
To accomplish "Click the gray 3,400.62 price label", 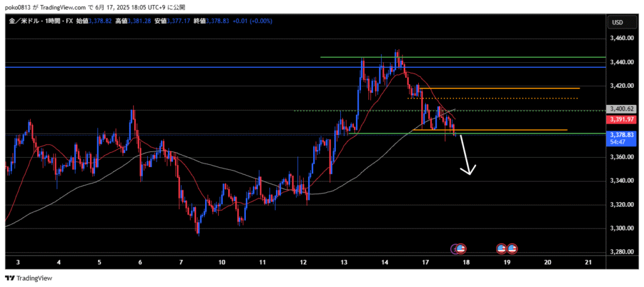I will [619, 109].
